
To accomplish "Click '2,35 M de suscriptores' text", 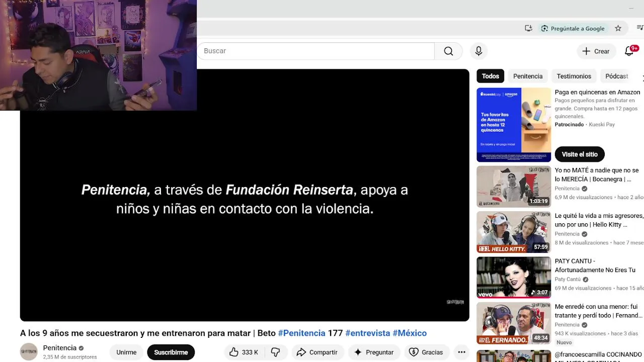I will [70, 357].
